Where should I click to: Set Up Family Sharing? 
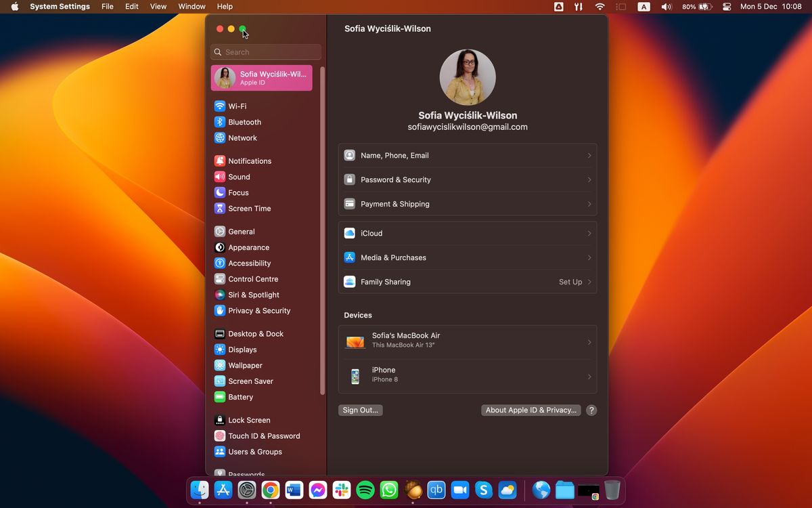point(570,282)
